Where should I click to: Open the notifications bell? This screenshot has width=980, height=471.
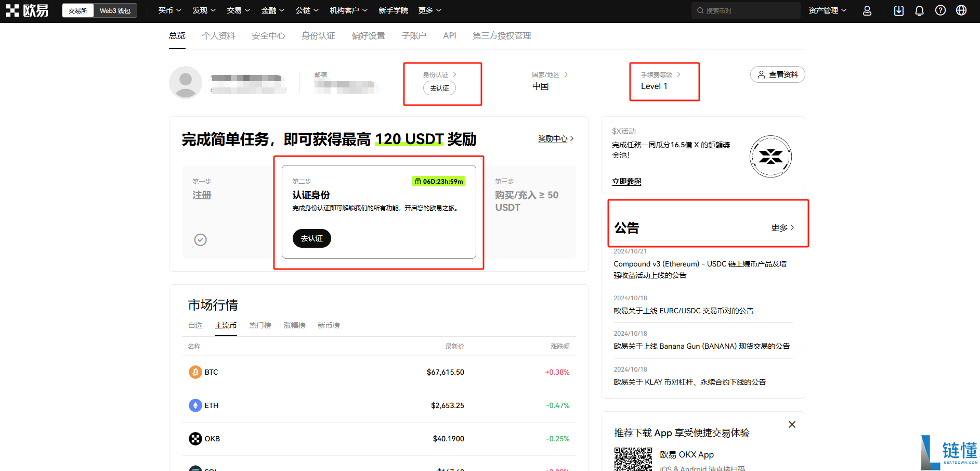click(920, 10)
